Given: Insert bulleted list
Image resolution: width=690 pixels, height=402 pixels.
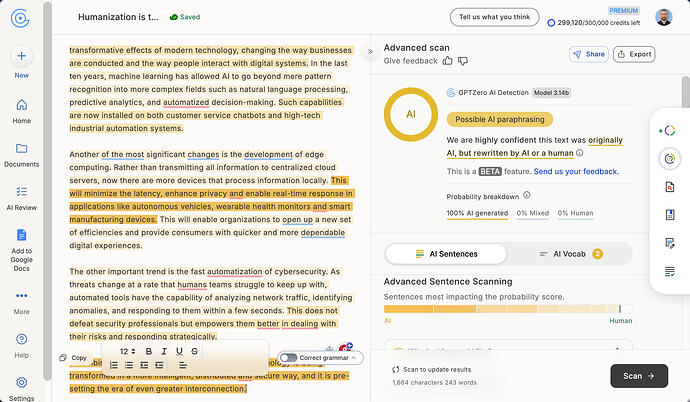Looking at the screenshot, I should tap(129, 365).
